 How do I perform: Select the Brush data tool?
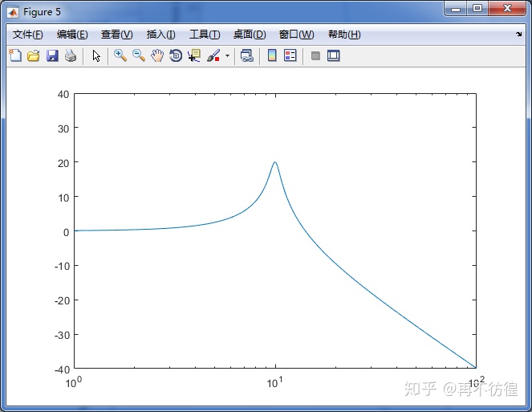(x=213, y=55)
